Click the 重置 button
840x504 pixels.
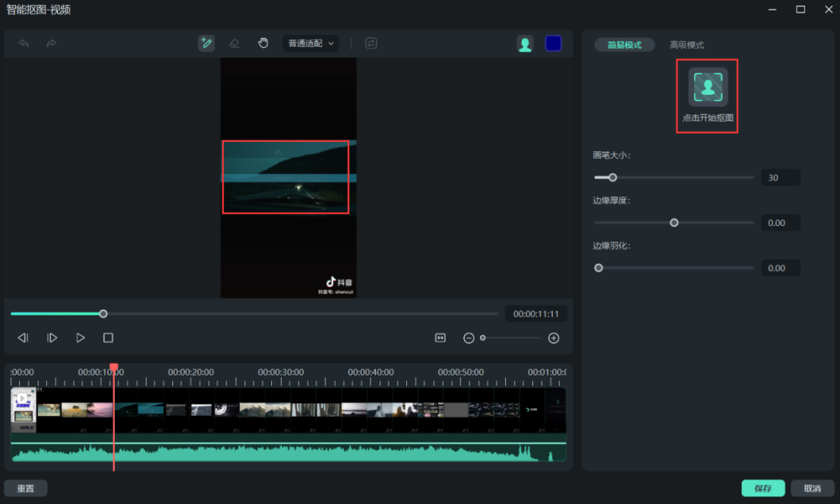pos(25,488)
